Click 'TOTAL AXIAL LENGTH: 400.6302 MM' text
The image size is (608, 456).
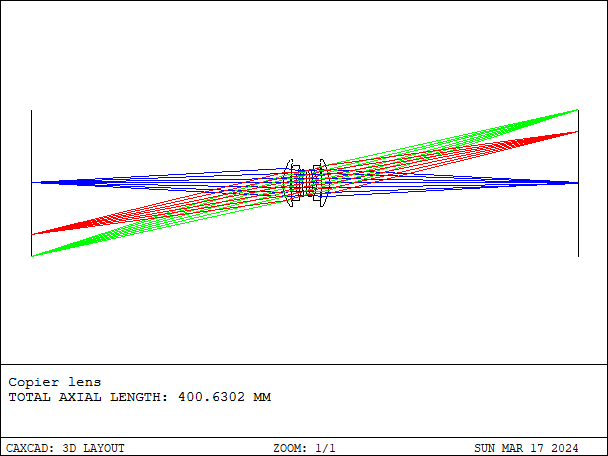(140, 397)
